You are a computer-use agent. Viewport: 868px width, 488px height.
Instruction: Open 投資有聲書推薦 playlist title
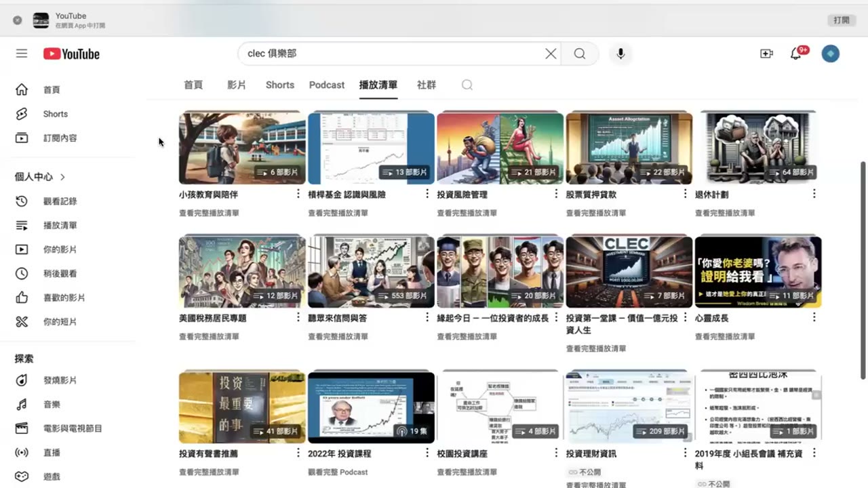pos(209,453)
